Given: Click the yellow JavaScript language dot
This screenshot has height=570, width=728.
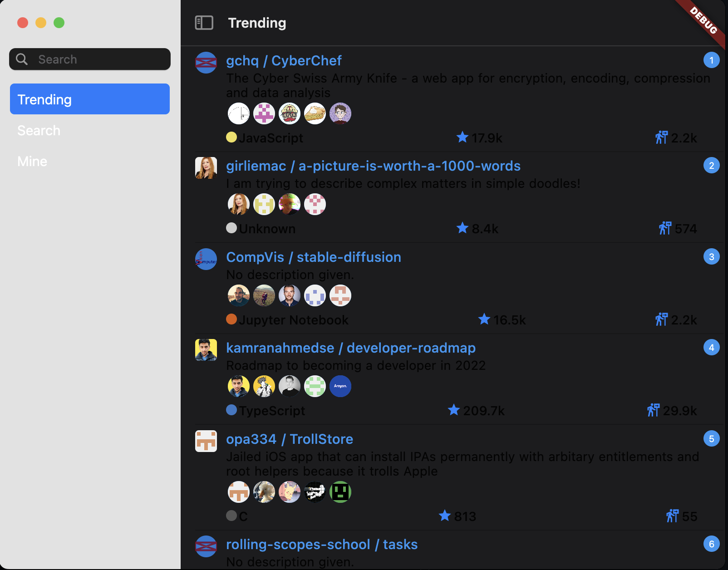Looking at the screenshot, I should tap(231, 137).
